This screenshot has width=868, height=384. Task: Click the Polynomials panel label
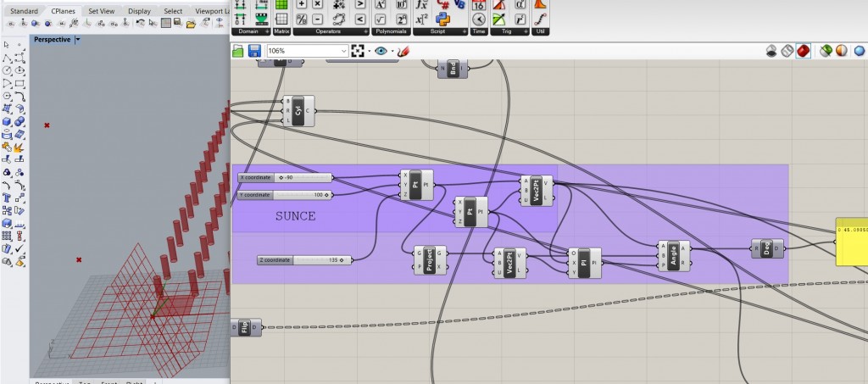(x=391, y=32)
